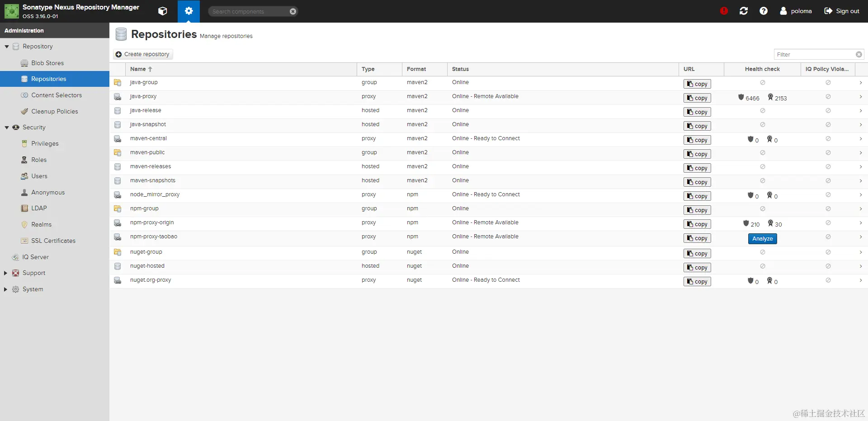This screenshot has height=421, width=868.
Task: Sort repositories by the Type column
Action: (379, 69)
